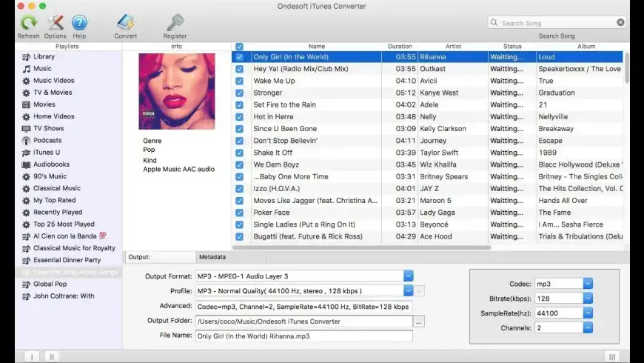Click the small button beside Profile dropdown
644x363 pixels.
(x=419, y=291)
